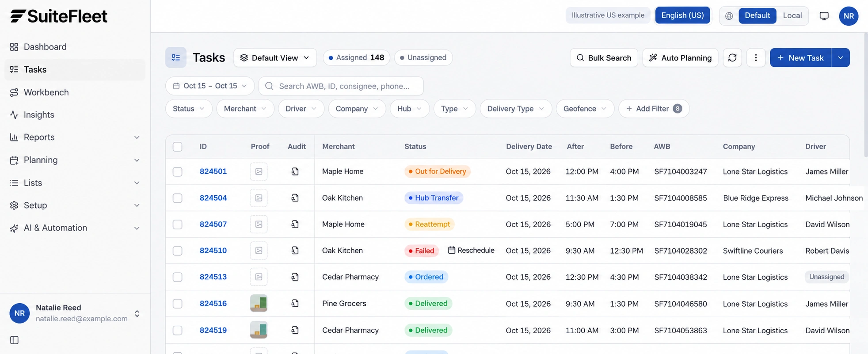Open New Task split-button dropdown arrow

(x=840, y=58)
